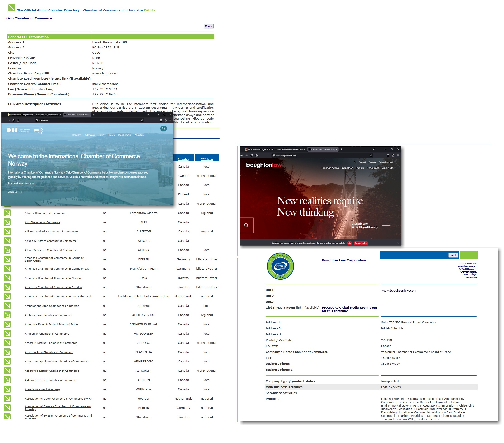Go back in the chamber.no browser
This screenshot has height=443, width=504.
(x=4, y=120)
